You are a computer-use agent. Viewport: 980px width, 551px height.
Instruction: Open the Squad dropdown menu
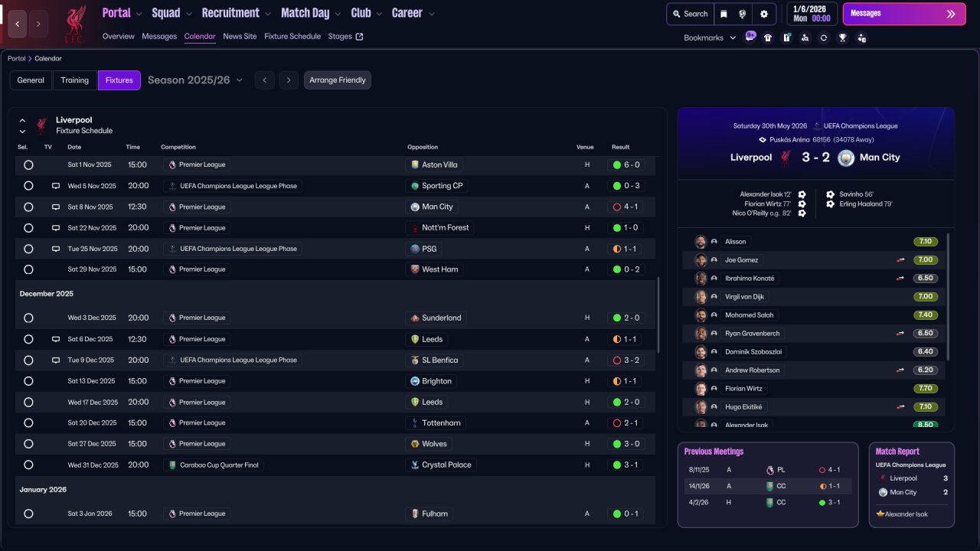(x=171, y=13)
